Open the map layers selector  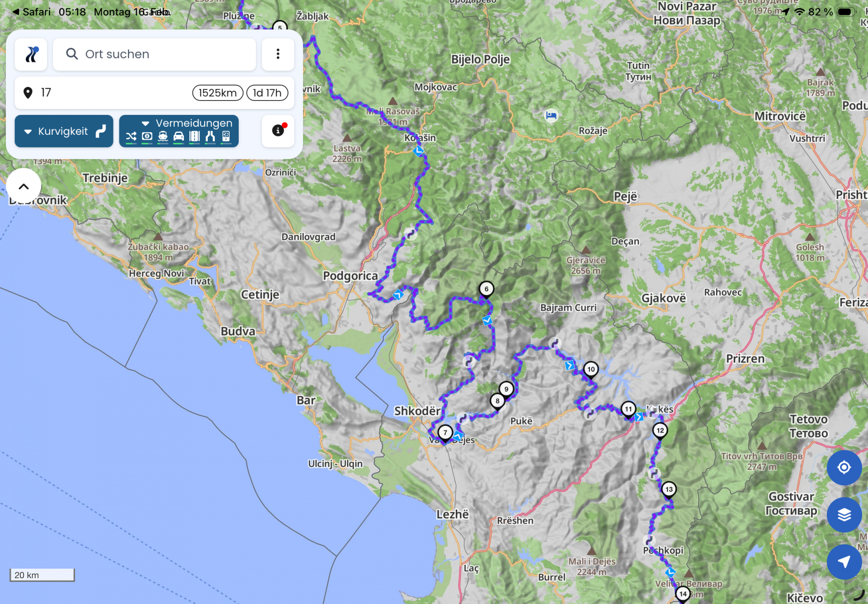pyautogui.click(x=844, y=514)
